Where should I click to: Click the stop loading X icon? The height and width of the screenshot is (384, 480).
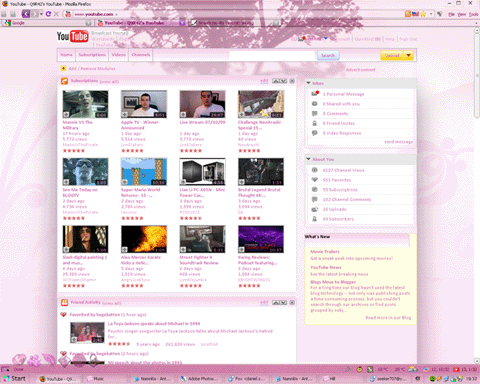56,14
